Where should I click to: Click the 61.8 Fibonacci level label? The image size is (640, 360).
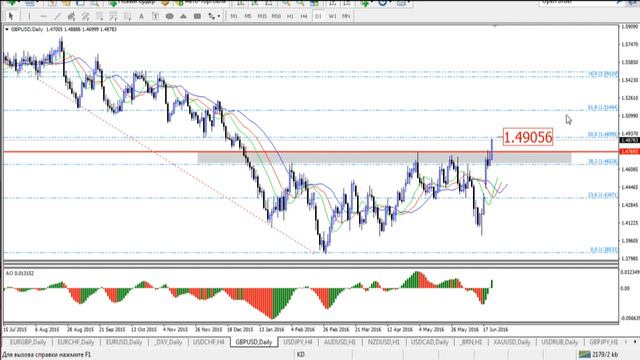(x=602, y=108)
